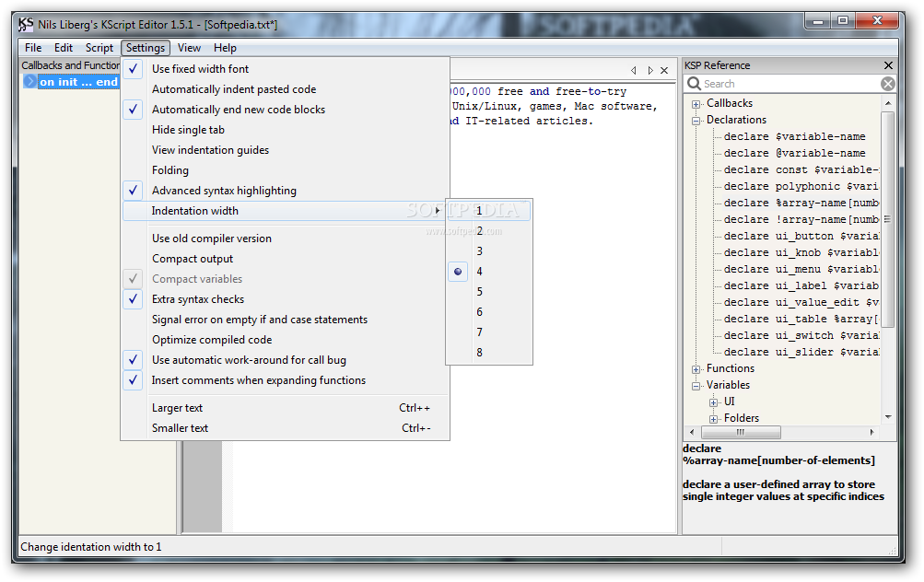
Task: Enable 'Automatically indent pasted code'
Action: pos(286,89)
